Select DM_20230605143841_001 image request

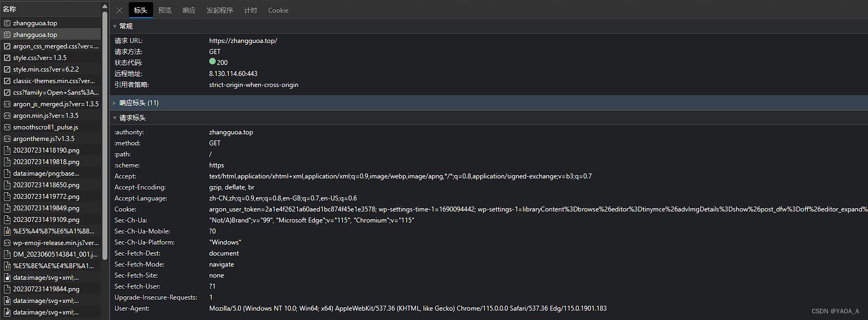51,254
